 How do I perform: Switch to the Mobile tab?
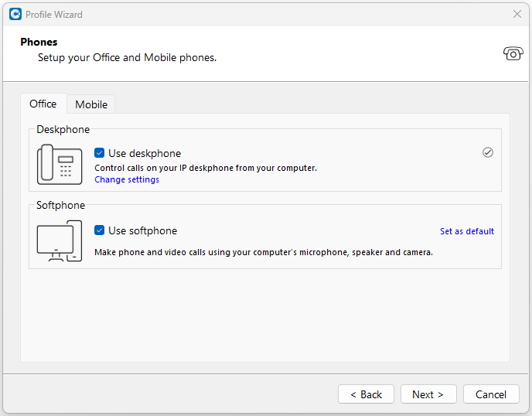pyautogui.click(x=91, y=104)
